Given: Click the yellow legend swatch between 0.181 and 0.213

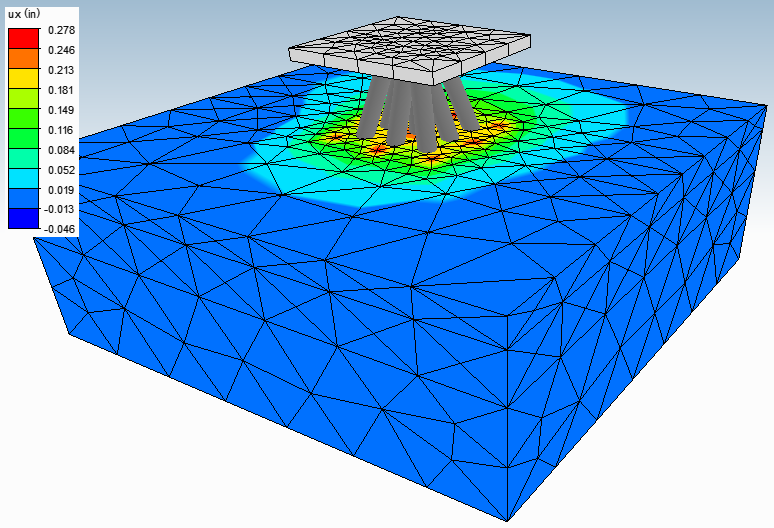Looking at the screenshot, I should pos(23,78).
